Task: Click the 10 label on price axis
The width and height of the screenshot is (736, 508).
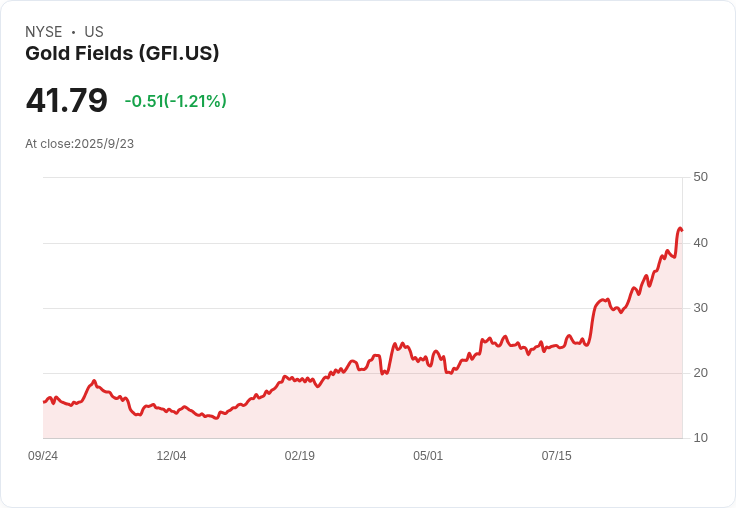Action: tap(700, 438)
